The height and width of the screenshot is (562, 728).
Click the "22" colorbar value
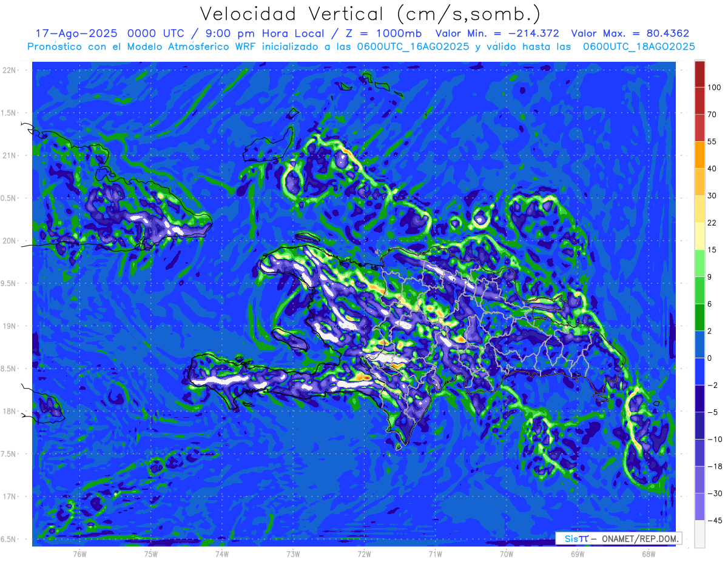712,222
